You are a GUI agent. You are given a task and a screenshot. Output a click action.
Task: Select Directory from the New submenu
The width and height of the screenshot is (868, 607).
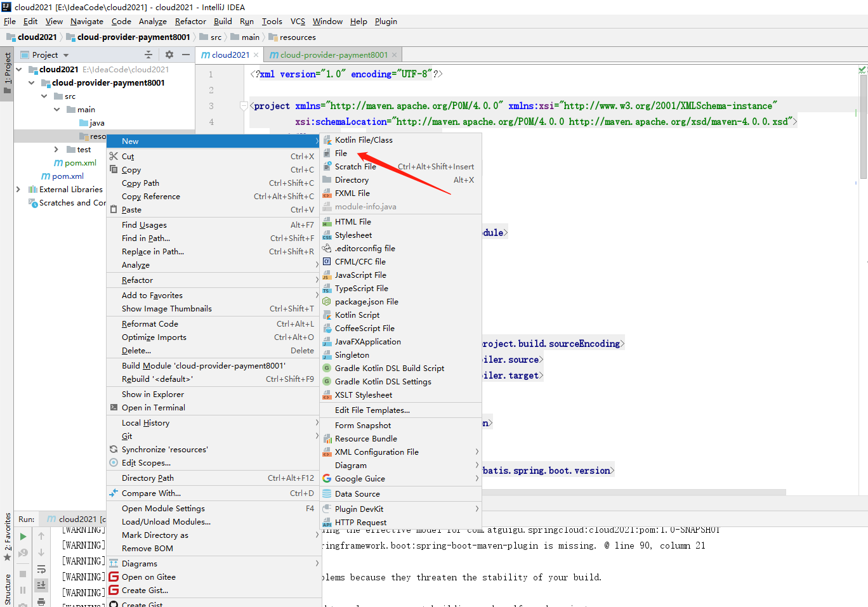[x=400, y=179]
